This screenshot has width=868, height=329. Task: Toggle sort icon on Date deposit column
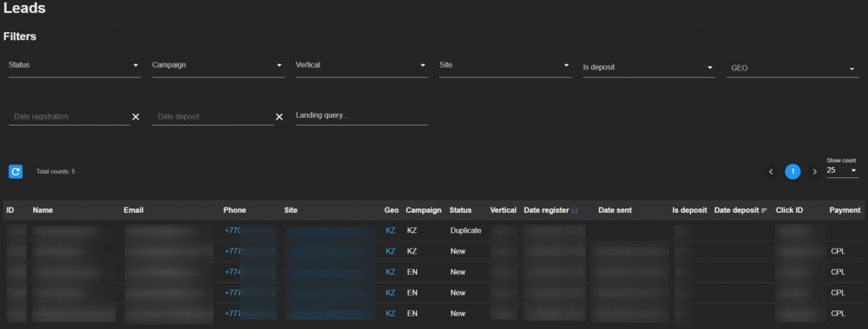click(764, 210)
